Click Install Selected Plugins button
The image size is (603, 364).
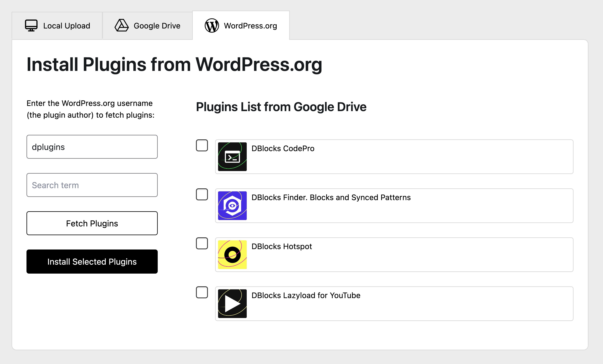pyautogui.click(x=92, y=261)
